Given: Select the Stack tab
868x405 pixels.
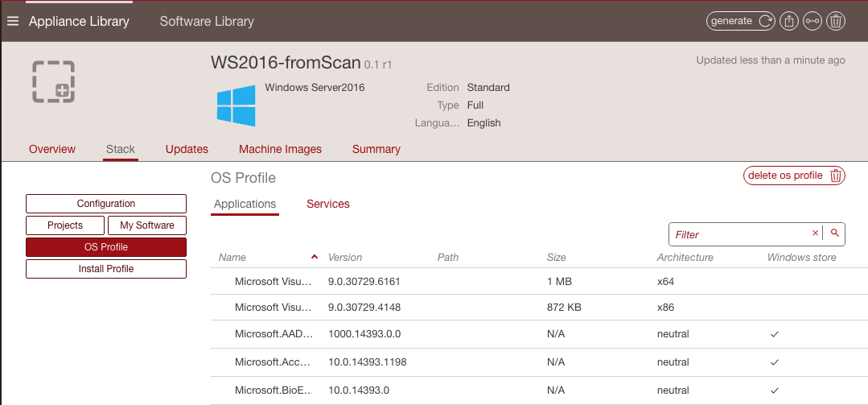Looking at the screenshot, I should point(121,149).
